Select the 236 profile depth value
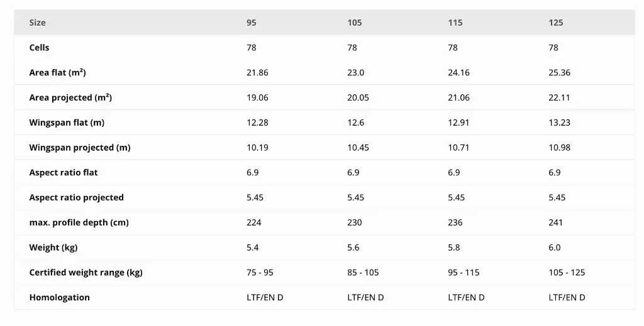Image resolution: width=644 pixels, height=326 pixels. tap(455, 222)
